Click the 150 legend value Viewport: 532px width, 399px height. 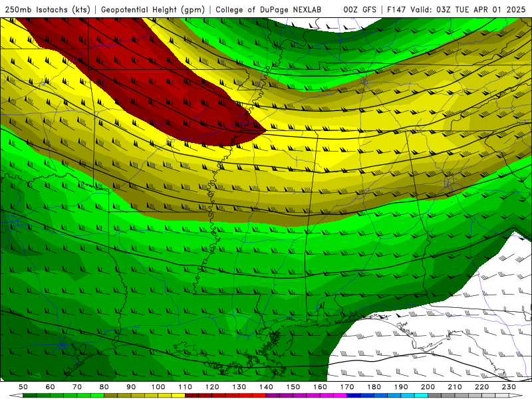[293, 387]
